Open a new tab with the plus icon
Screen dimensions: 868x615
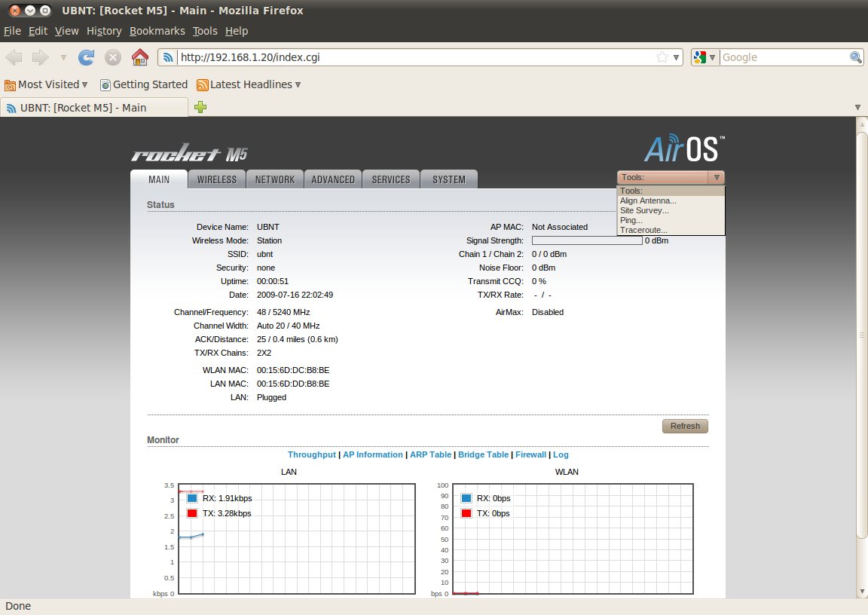tap(200, 107)
